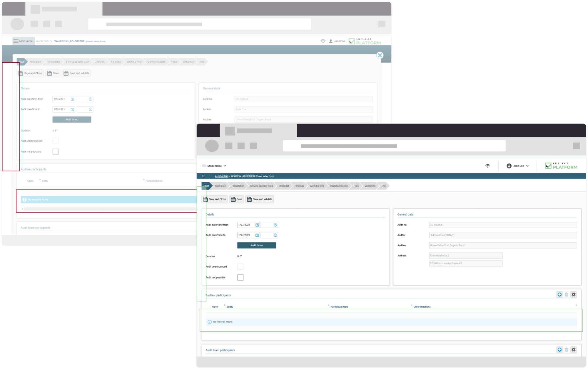Open Auditee participants grid settings gear

574,294
